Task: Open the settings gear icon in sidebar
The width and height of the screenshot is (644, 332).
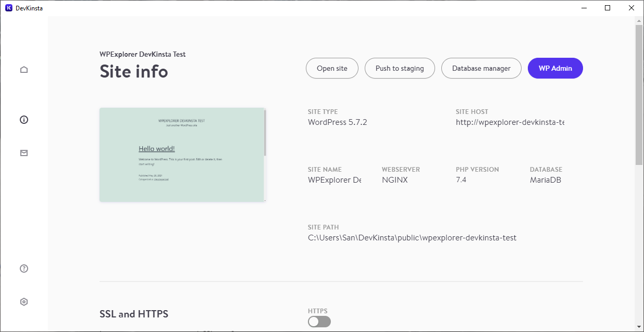Action: click(24, 302)
